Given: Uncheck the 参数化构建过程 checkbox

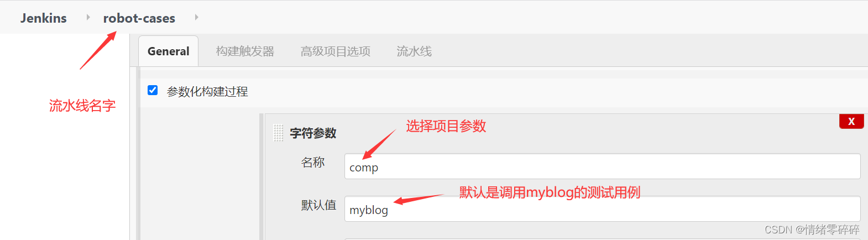Looking at the screenshot, I should click(153, 90).
